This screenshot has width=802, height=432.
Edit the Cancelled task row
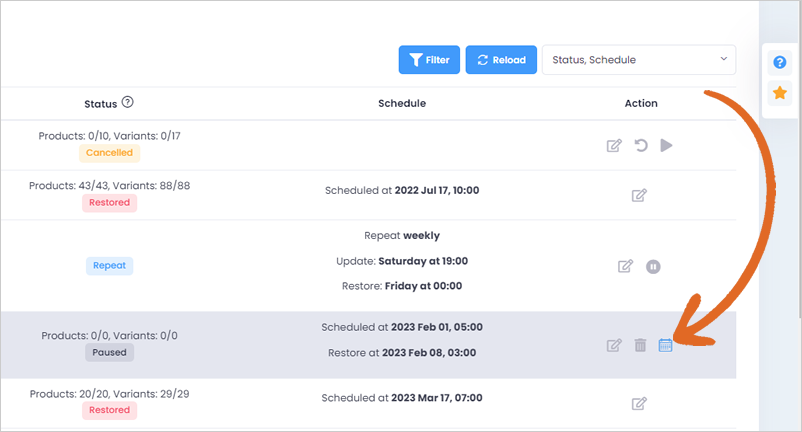pos(614,146)
